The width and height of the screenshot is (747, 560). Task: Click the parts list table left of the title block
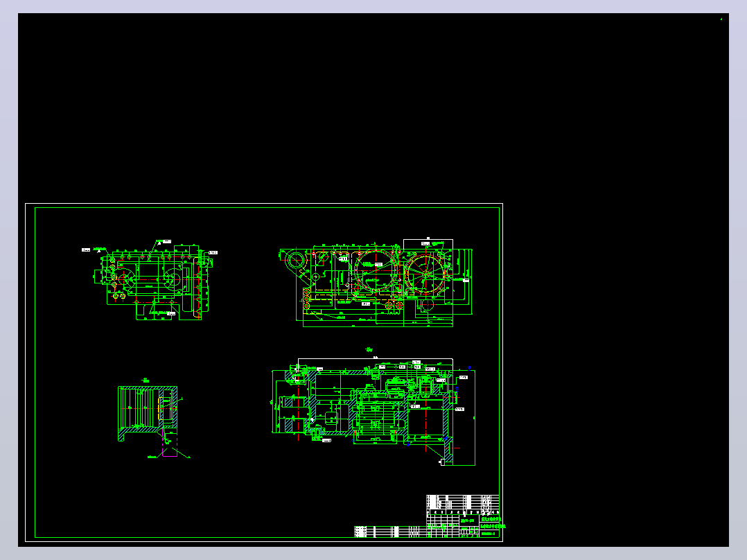390,532
